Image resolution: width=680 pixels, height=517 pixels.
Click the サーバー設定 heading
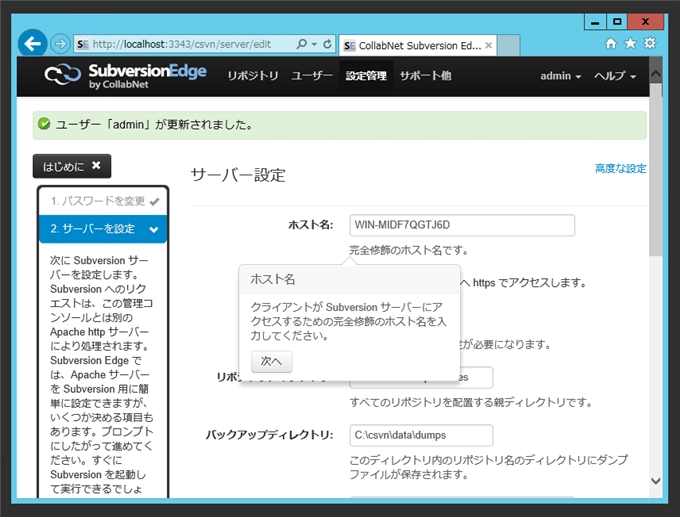pyautogui.click(x=238, y=175)
